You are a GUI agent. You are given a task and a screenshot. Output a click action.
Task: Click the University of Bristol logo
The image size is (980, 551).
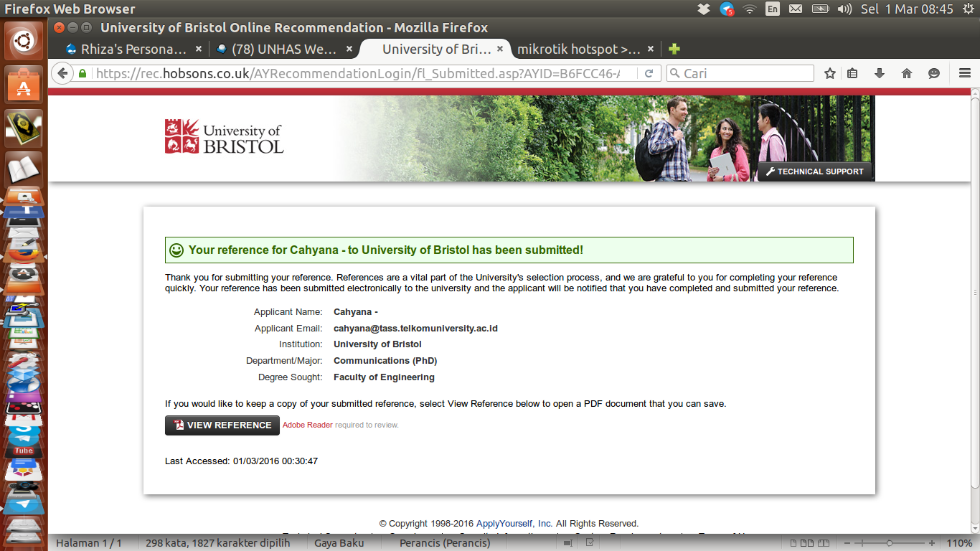225,136
